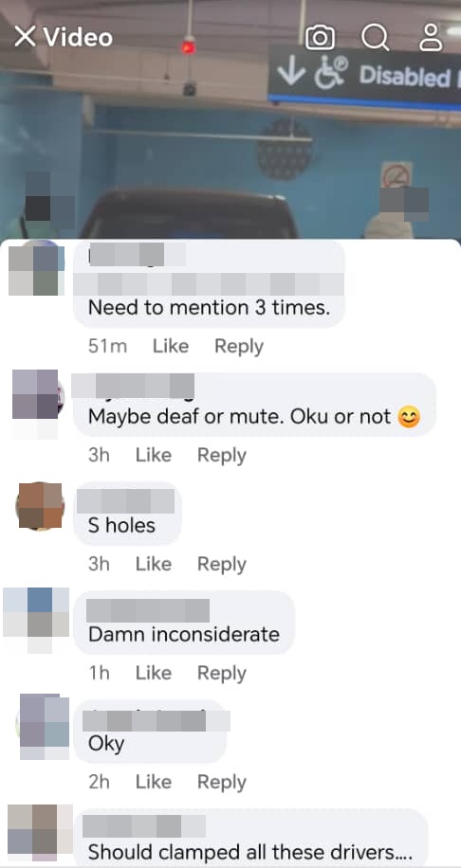Reply to 'Need to mention 3 times' comment

click(x=239, y=346)
